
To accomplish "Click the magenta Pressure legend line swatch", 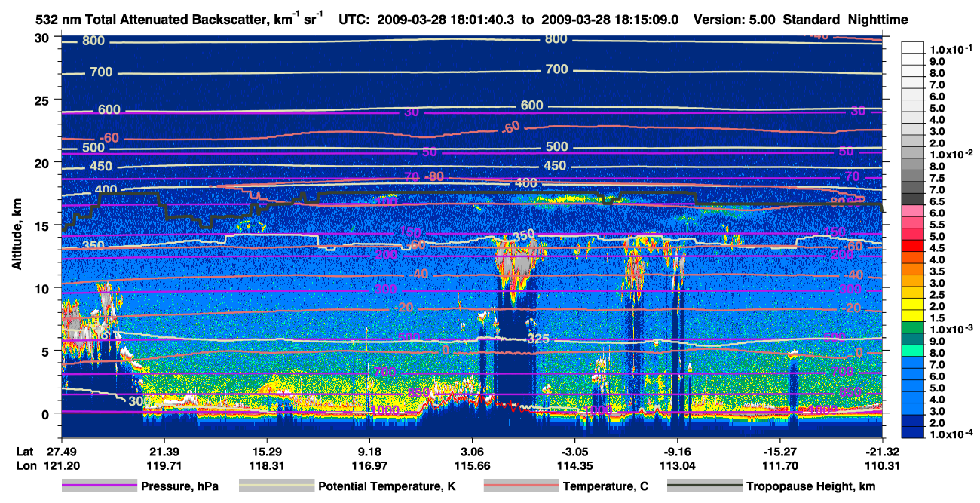I will coord(100,486).
